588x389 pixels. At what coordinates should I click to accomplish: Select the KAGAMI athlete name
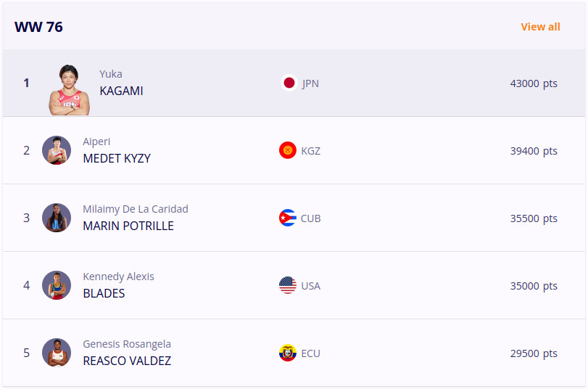[121, 91]
